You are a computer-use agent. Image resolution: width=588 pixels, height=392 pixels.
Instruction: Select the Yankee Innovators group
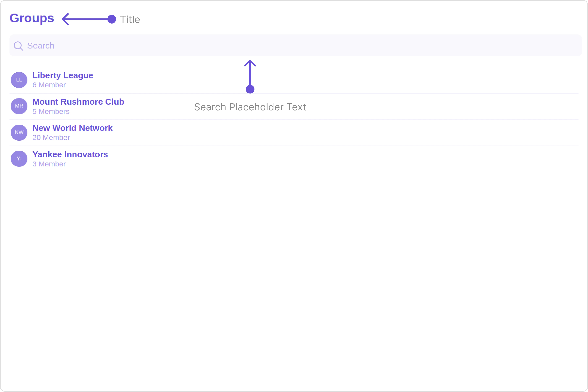(x=70, y=155)
